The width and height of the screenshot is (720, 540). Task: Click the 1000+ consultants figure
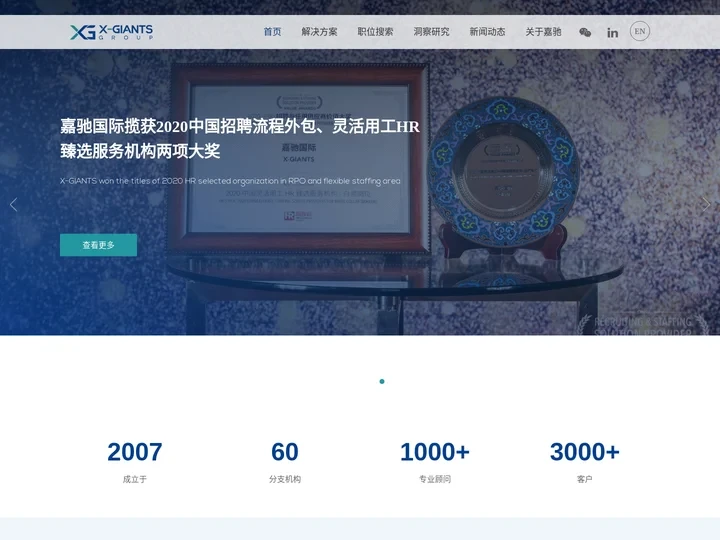tap(435, 452)
